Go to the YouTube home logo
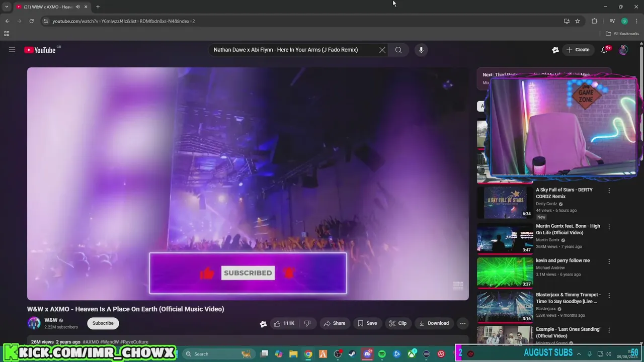644x362 pixels. pos(40,50)
